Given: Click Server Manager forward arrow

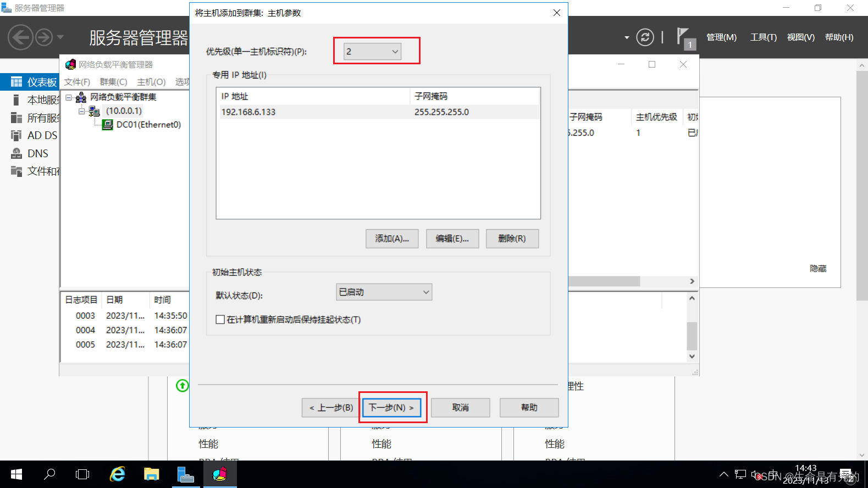Looking at the screenshot, I should click(x=44, y=37).
